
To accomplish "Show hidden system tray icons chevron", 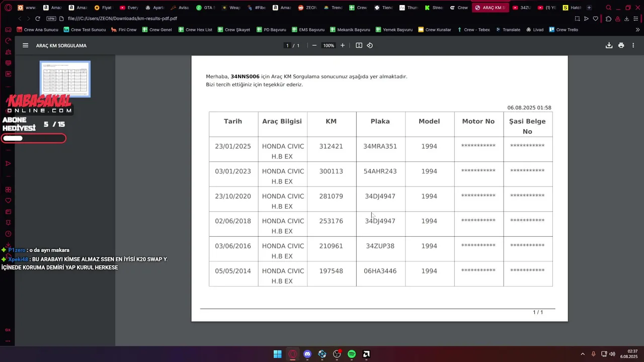I will tap(583, 354).
